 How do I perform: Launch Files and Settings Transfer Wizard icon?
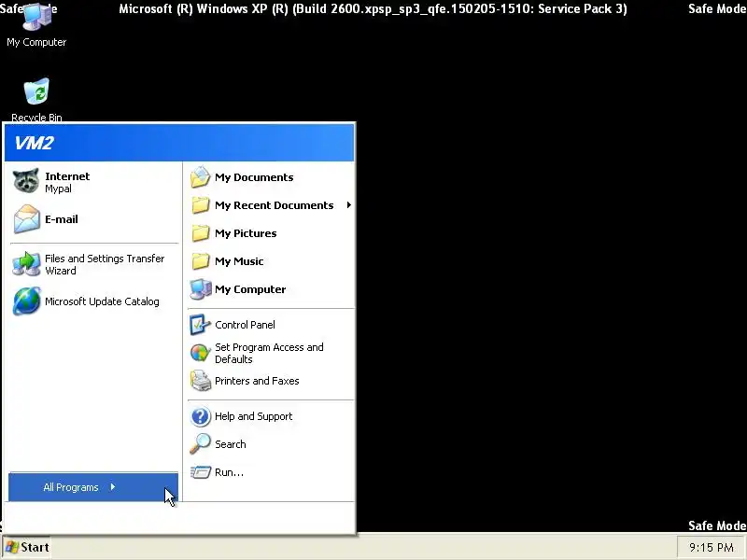click(x=26, y=264)
